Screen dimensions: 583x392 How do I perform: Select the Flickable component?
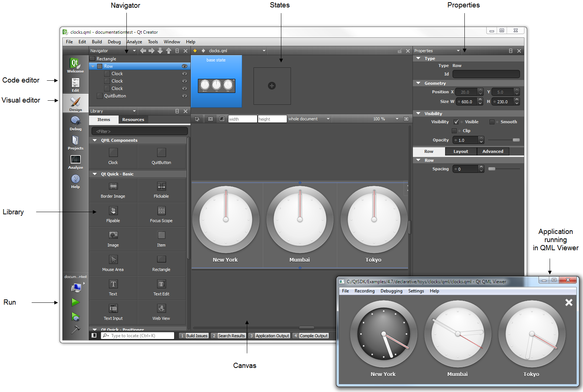click(161, 190)
